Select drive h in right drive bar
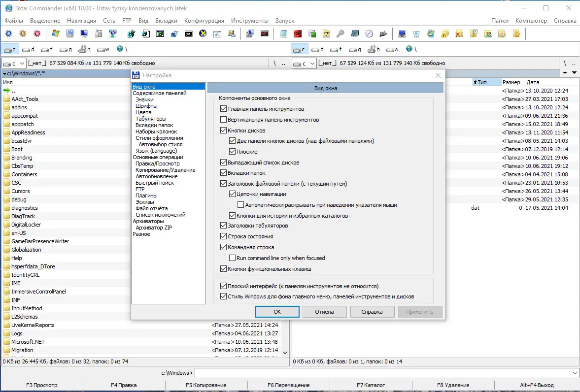Viewport: 580px width, 392px height. [374, 49]
